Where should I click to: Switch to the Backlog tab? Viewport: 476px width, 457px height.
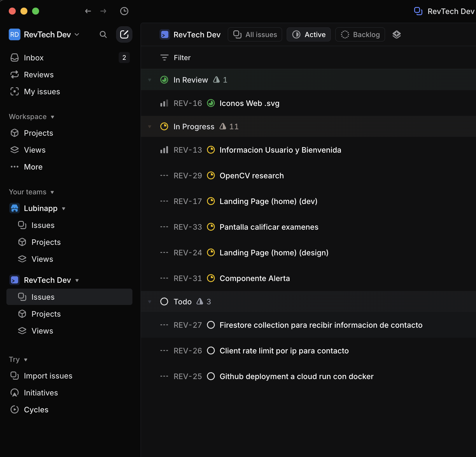click(x=360, y=34)
